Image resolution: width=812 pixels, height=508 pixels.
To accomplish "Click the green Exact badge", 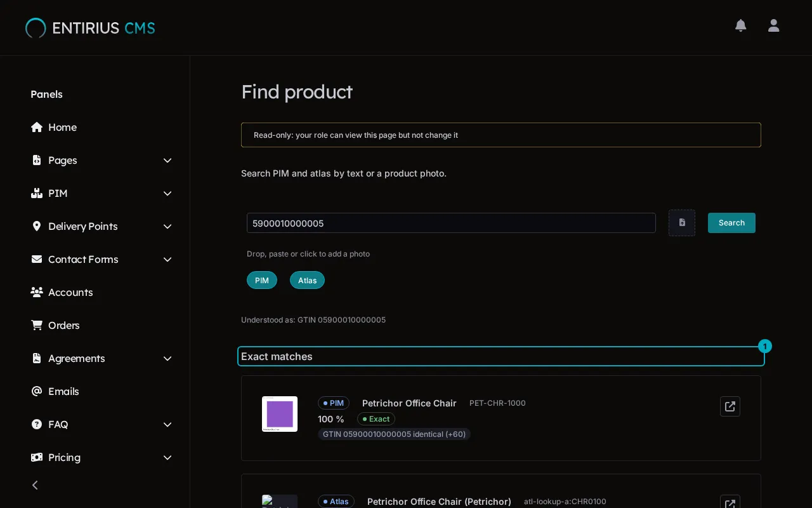I will (376, 419).
